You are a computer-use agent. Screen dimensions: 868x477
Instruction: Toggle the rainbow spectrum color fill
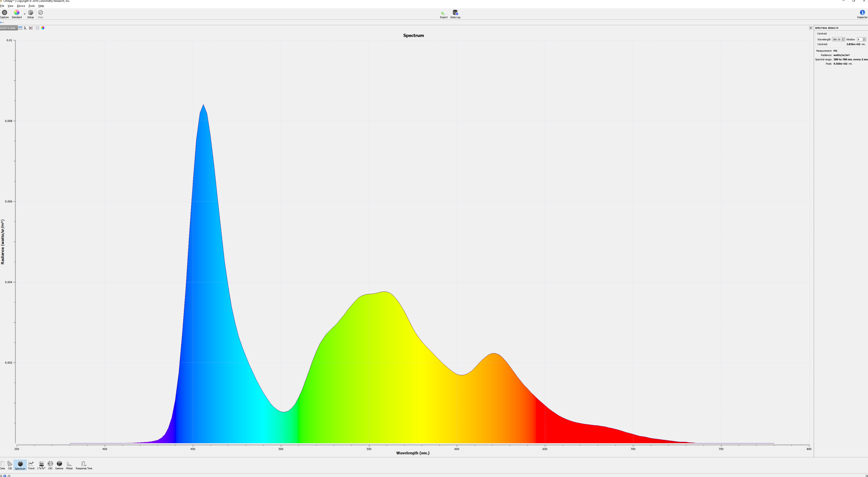[43, 28]
